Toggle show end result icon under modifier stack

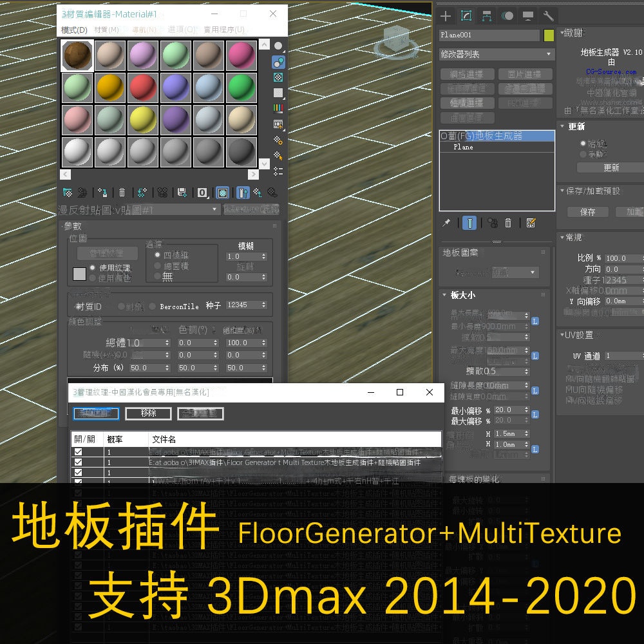coord(469,223)
